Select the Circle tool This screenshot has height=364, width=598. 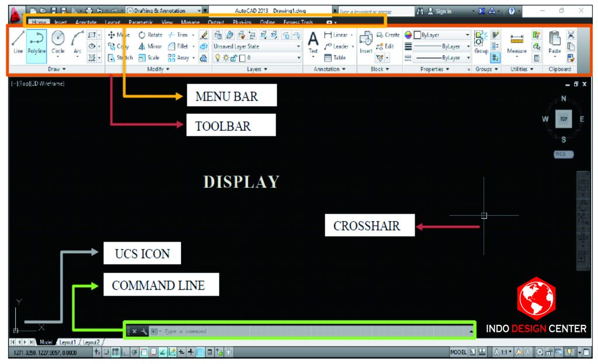58,42
